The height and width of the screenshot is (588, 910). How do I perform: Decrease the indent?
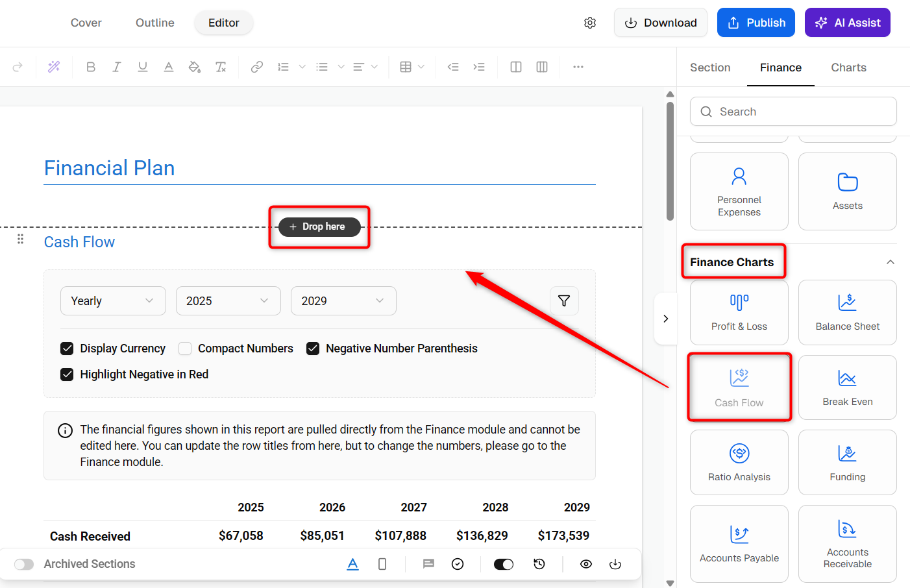453,67
